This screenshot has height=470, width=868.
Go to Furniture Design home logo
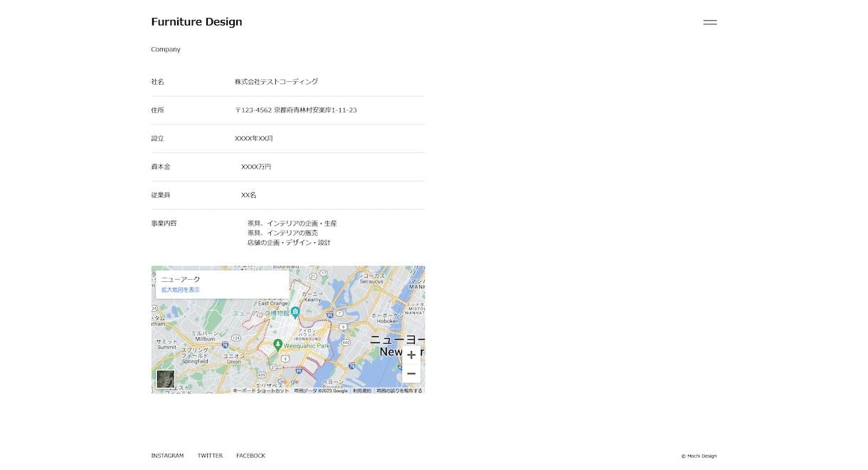click(x=196, y=22)
